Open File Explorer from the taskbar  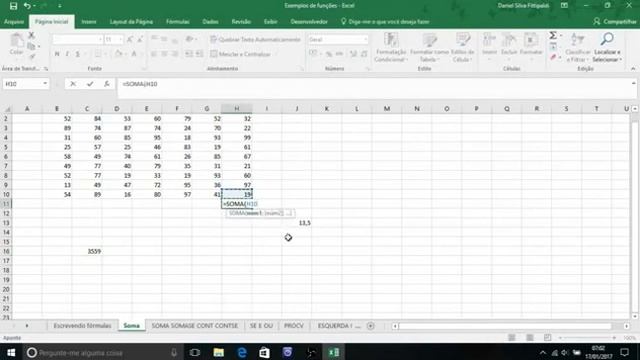tap(219, 352)
